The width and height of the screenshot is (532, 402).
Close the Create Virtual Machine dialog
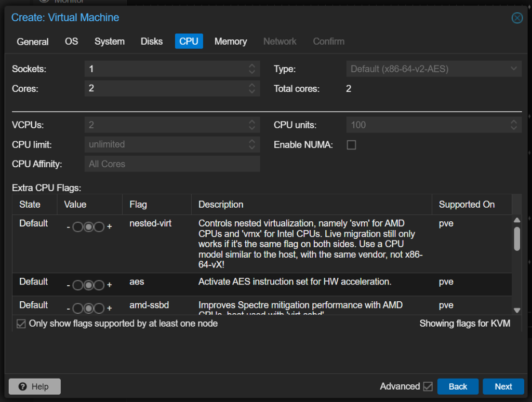(x=517, y=18)
